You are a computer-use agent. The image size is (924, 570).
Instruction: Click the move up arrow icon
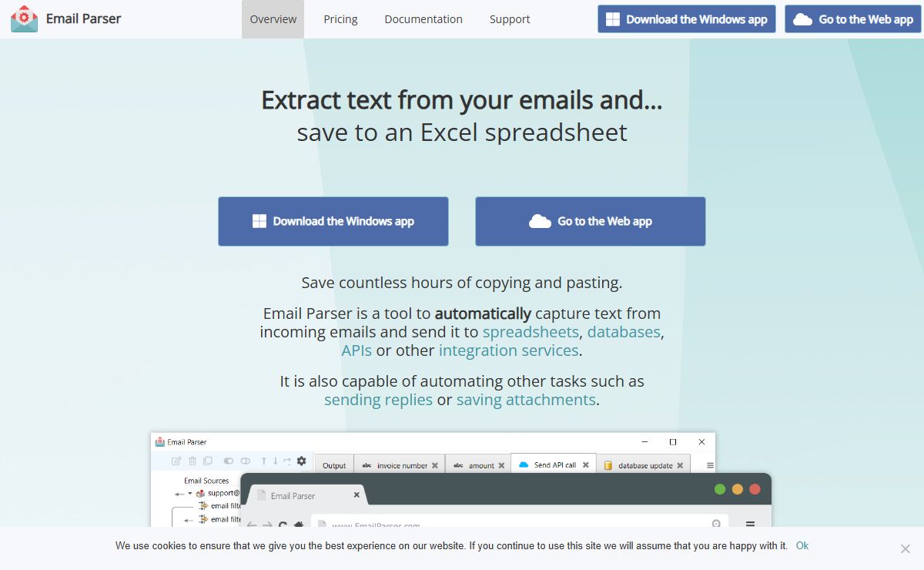pos(264,461)
